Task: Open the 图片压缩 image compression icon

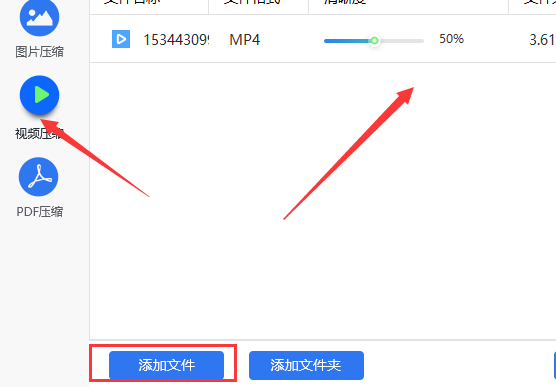Action: click(39, 17)
